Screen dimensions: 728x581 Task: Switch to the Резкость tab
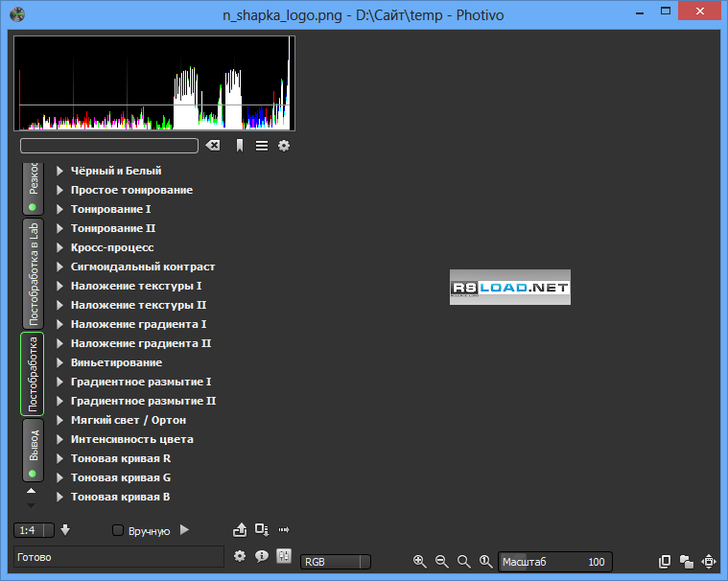click(33, 189)
